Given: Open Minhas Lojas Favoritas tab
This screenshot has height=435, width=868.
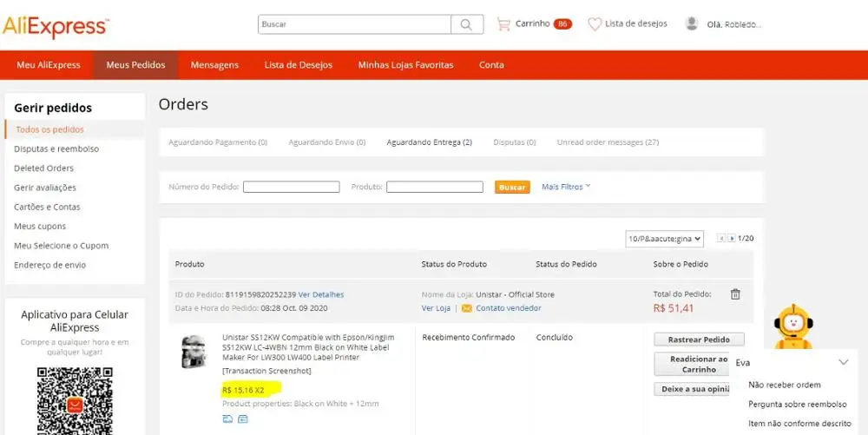Looking at the screenshot, I should click(x=405, y=65).
